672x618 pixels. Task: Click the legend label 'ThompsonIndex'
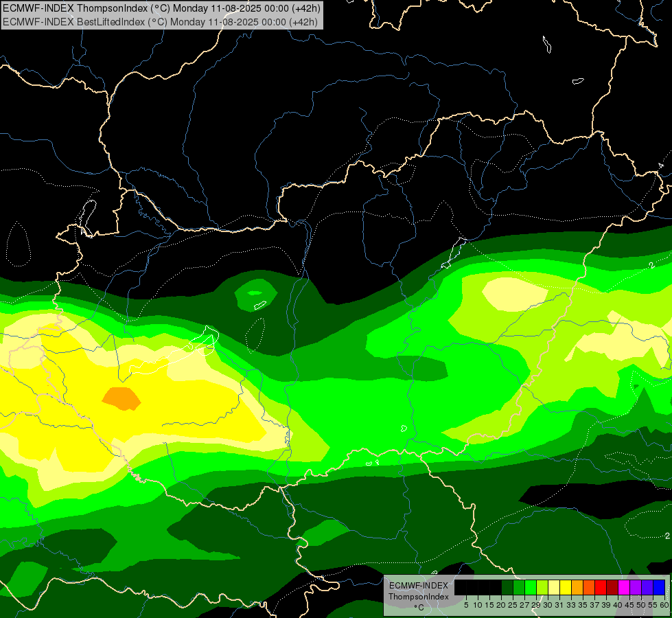(x=419, y=597)
